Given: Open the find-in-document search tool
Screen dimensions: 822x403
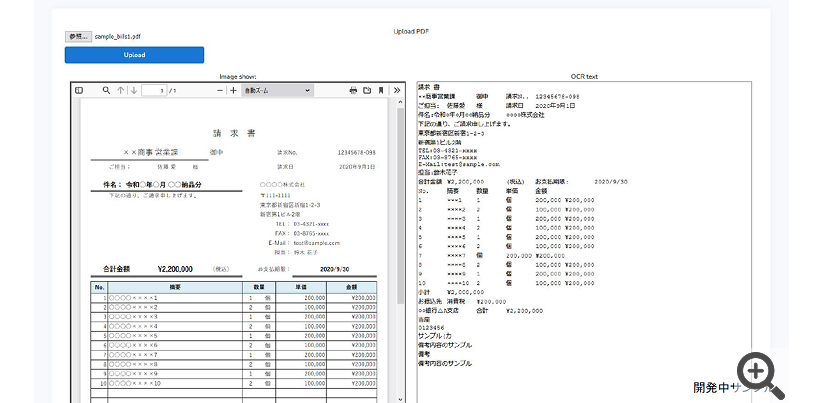Looking at the screenshot, I should (106, 91).
